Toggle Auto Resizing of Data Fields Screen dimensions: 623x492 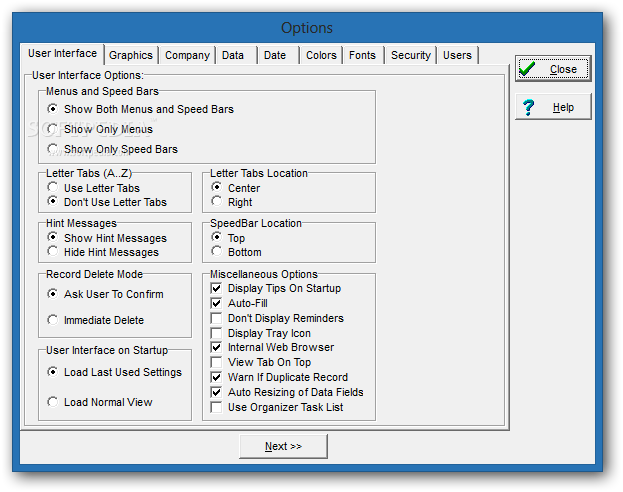click(217, 392)
